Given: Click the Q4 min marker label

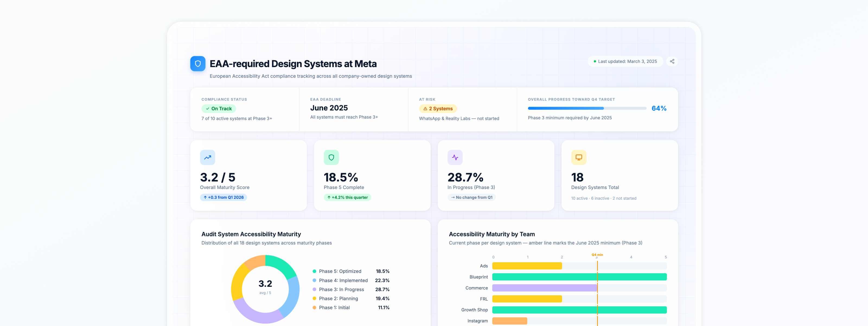Looking at the screenshot, I should 597,255.
